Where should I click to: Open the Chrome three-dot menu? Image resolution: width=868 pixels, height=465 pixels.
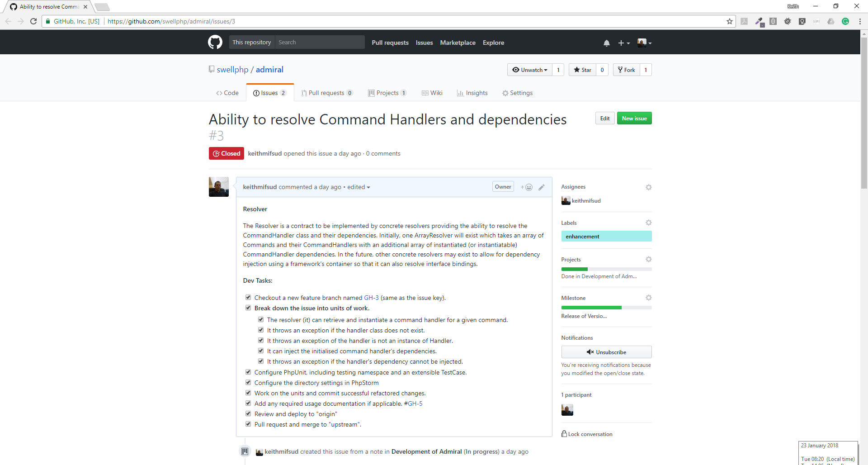[x=860, y=21]
